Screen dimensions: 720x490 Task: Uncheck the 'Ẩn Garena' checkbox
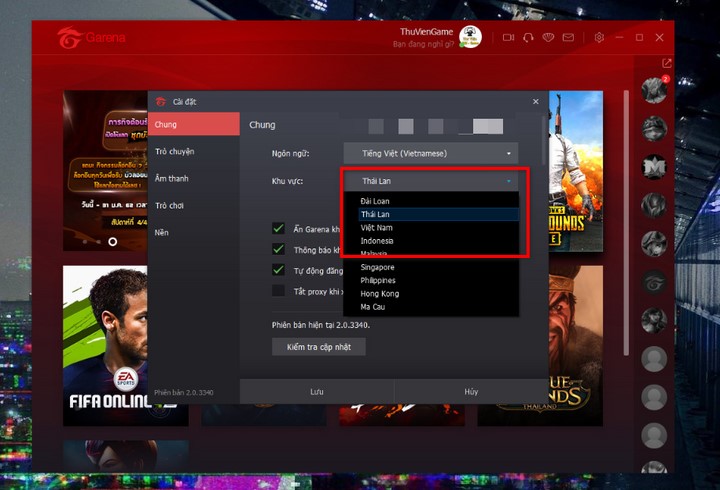point(279,229)
